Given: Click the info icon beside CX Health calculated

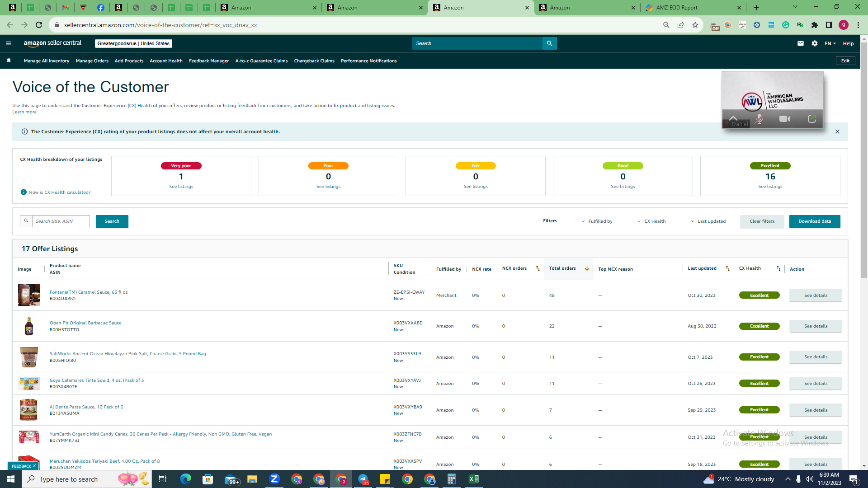Looking at the screenshot, I should [24, 192].
